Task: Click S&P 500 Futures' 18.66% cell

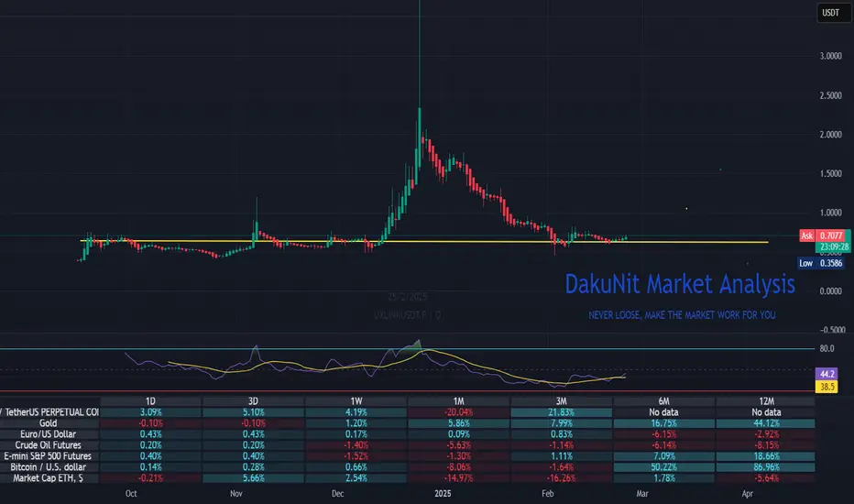Action: click(766, 456)
